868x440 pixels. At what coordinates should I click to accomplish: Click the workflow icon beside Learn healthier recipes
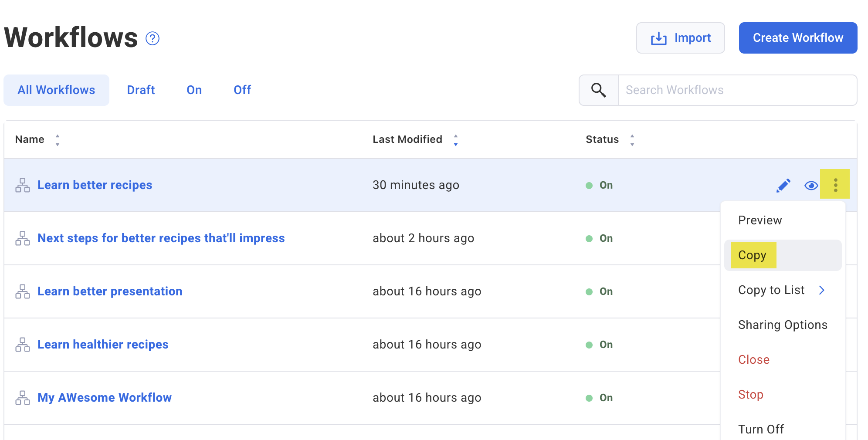pyautogui.click(x=22, y=344)
